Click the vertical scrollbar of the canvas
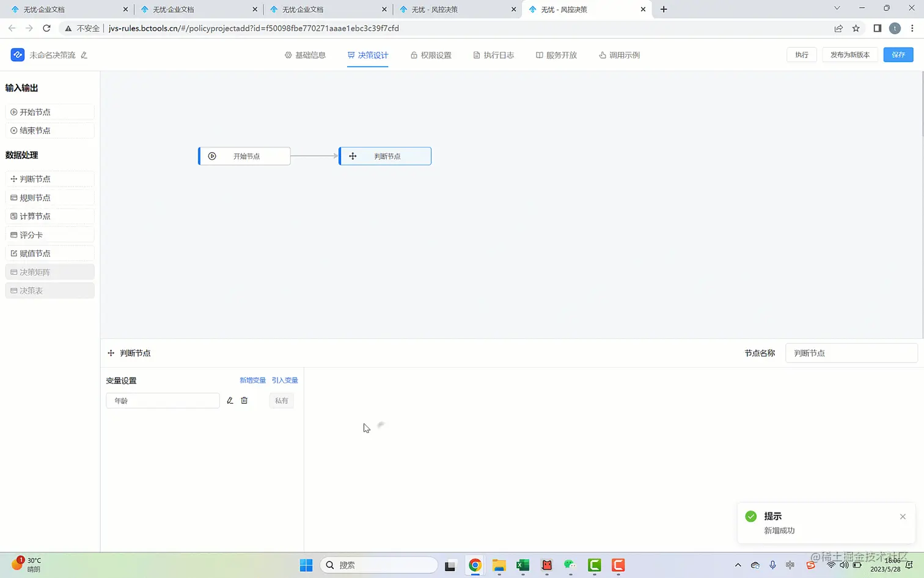924x578 pixels. coord(922,104)
